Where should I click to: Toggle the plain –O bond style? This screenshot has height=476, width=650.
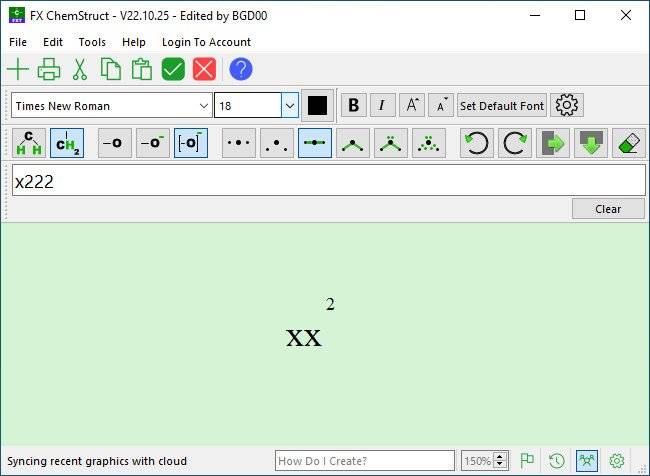[x=115, y=143]
